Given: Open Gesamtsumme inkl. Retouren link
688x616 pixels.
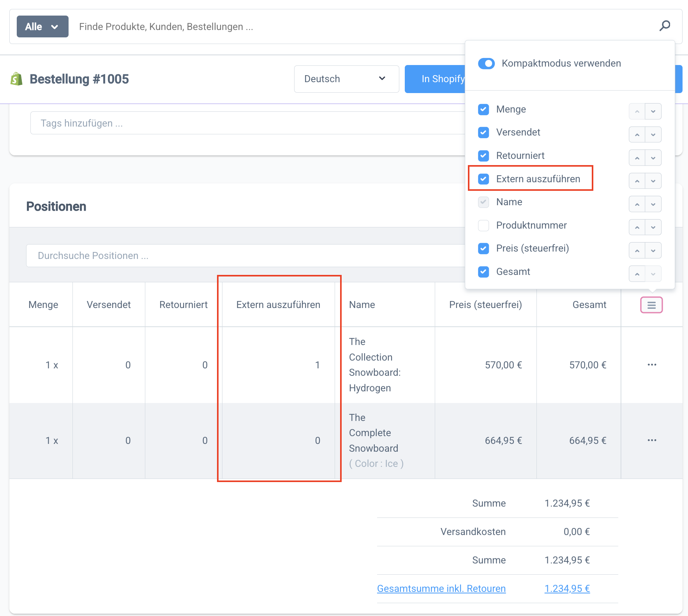Looking at the screenshot, I should (441, 588).
